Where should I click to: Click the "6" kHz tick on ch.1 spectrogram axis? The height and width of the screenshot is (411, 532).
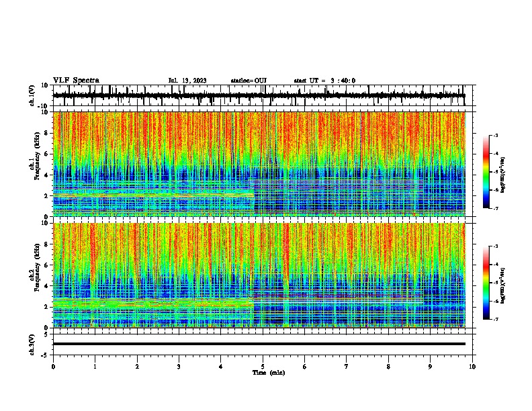pyautogui.click(x=46, y=154)
